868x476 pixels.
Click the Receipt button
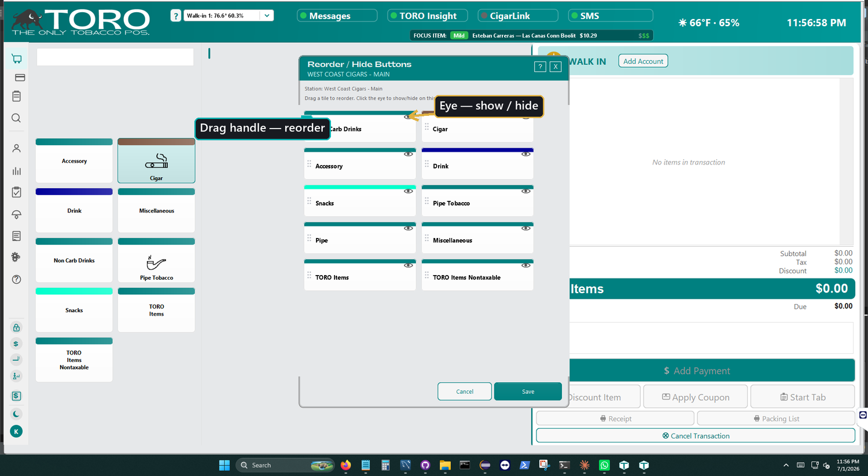(615, 418)
